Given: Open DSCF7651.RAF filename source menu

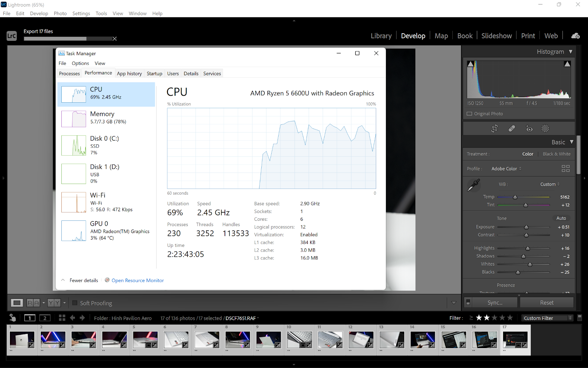Looking at the screenshot, I should click(242, 318).
